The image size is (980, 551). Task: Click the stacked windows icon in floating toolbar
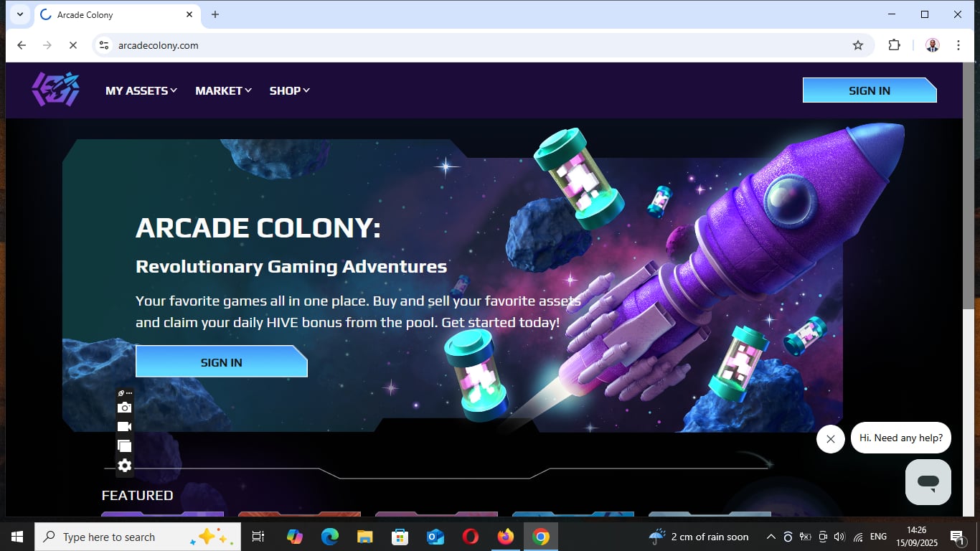click(x=125, y=446)
